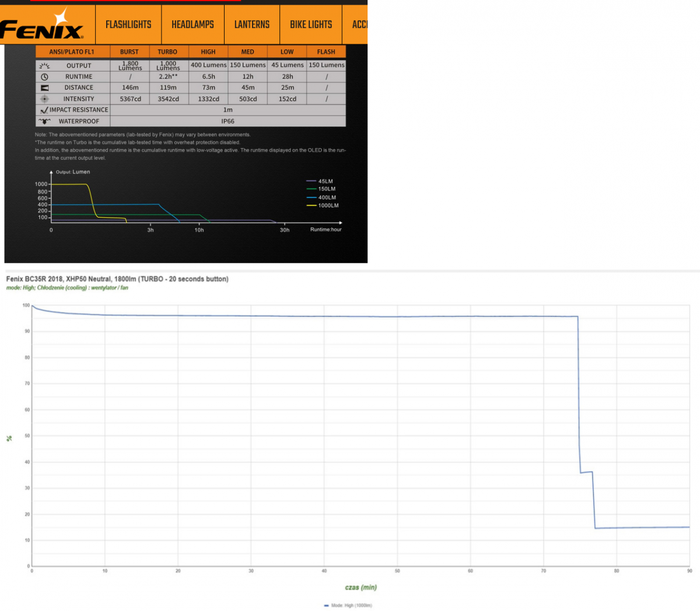This screenshot has height=611, width=700.
Task: Select the BURST column header
Action: click(129, 52)
